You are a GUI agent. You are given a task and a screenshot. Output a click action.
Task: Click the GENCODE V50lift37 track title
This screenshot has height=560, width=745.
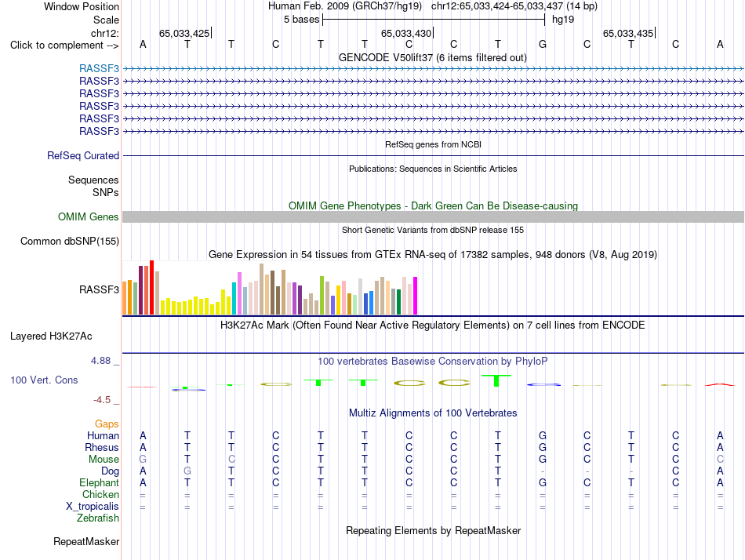[x=432, y=57]
